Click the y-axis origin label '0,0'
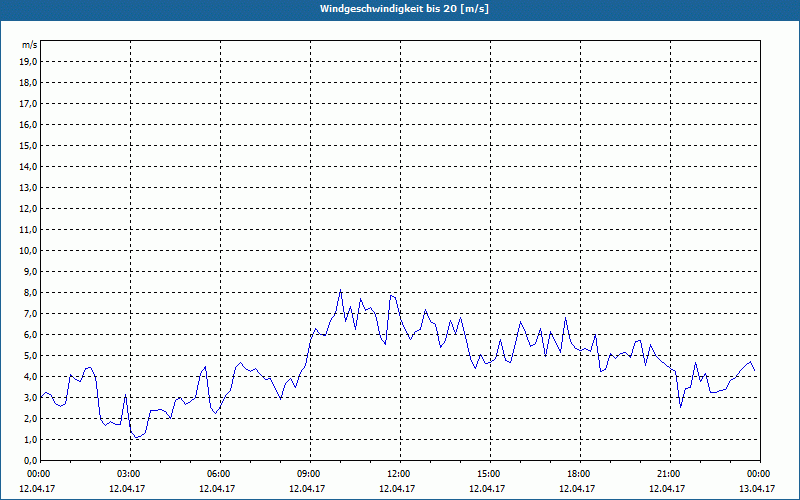The height and width of the screenshot is (500, 800). click(31, 460)
